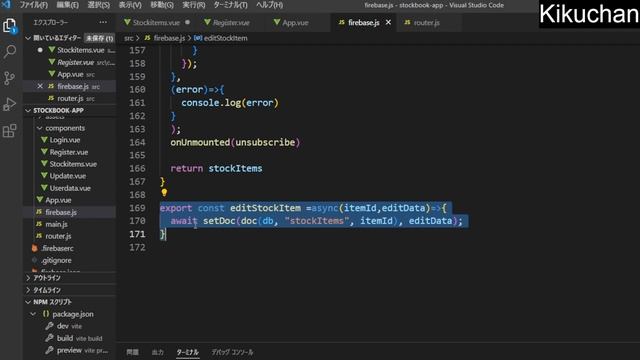Image resolution: width=640 pixels, height=360 pixels.
Task: Open the Selection menu
Action: 98,5
